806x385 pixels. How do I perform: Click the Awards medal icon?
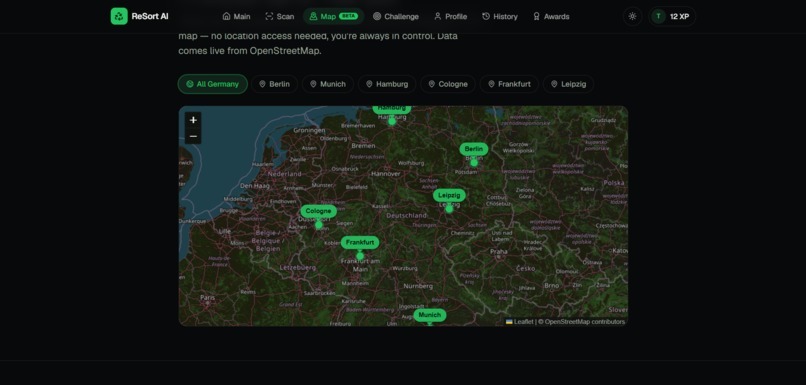[x=536, y=16]
